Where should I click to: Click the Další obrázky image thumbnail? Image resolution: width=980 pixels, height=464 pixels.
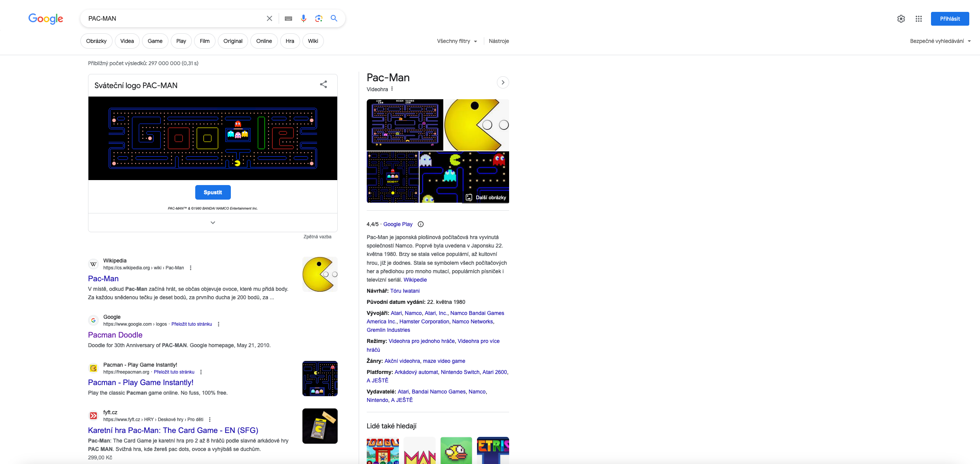[x=486, y=197]
